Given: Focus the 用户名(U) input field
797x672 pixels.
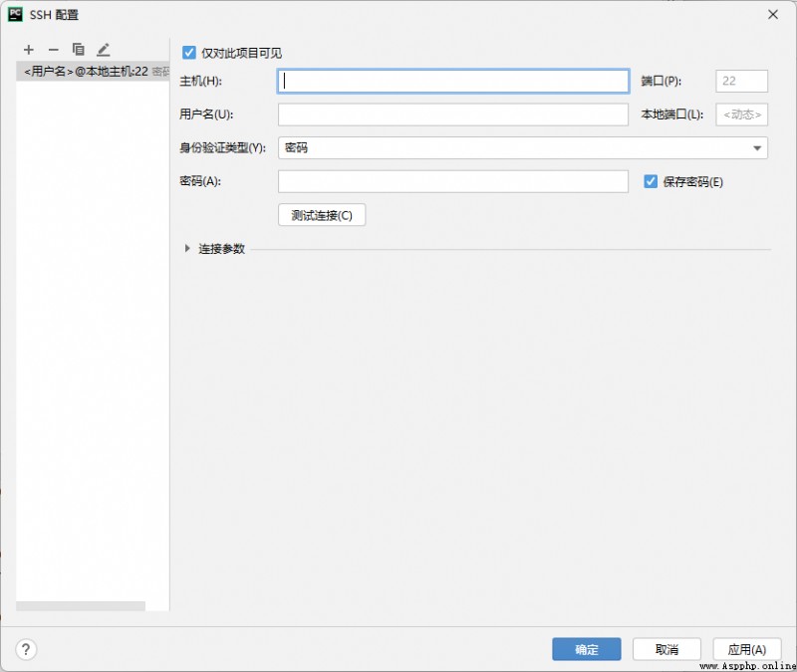Looking at the screenshot, I should click(453, 114).
